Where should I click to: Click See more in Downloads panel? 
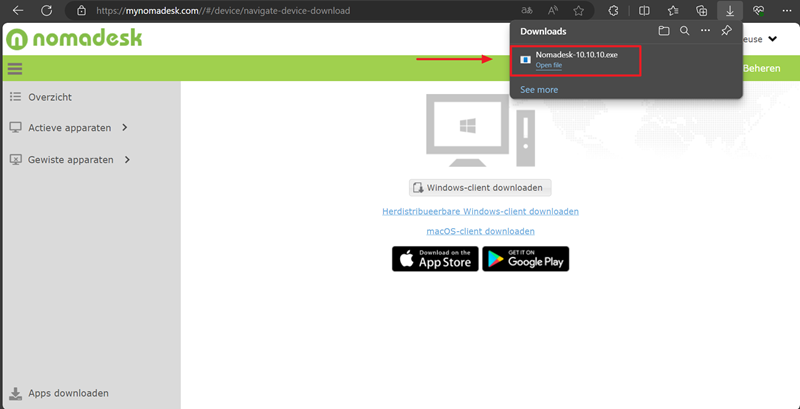click(x=539, y=90)
